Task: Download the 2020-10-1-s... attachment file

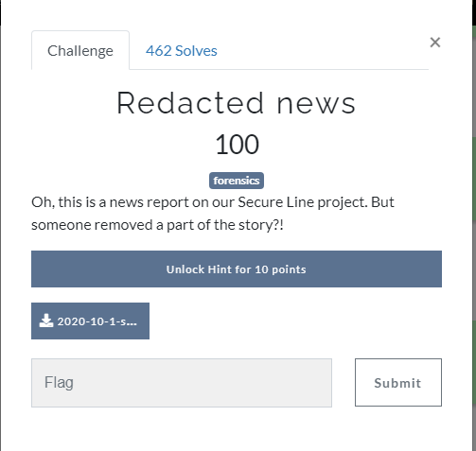Action: [x=90, y=321]
